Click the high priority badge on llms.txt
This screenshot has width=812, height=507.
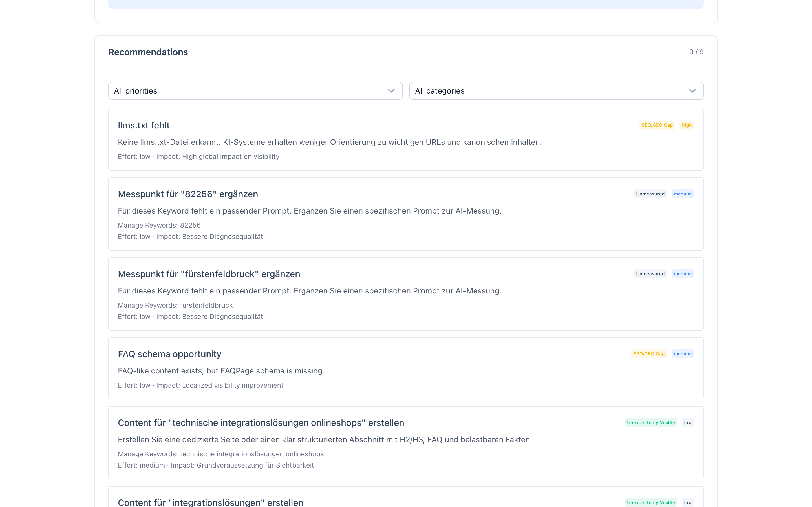click(687, 125)
